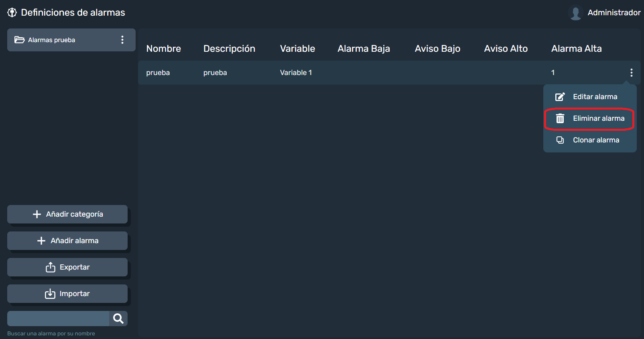
Task: Click the prueba name cell
Action: click(x=158, y=73)
